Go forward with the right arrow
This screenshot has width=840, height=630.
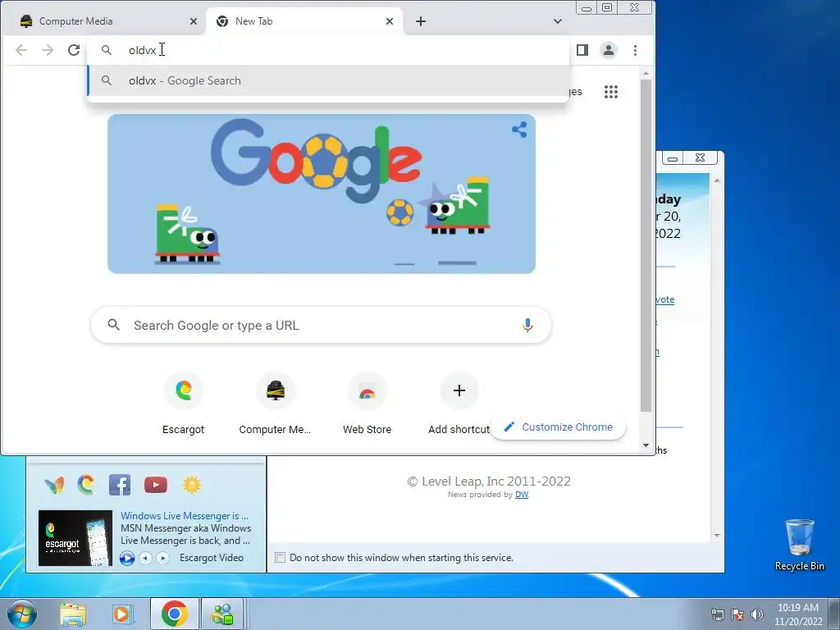click(x=48, y=50)
